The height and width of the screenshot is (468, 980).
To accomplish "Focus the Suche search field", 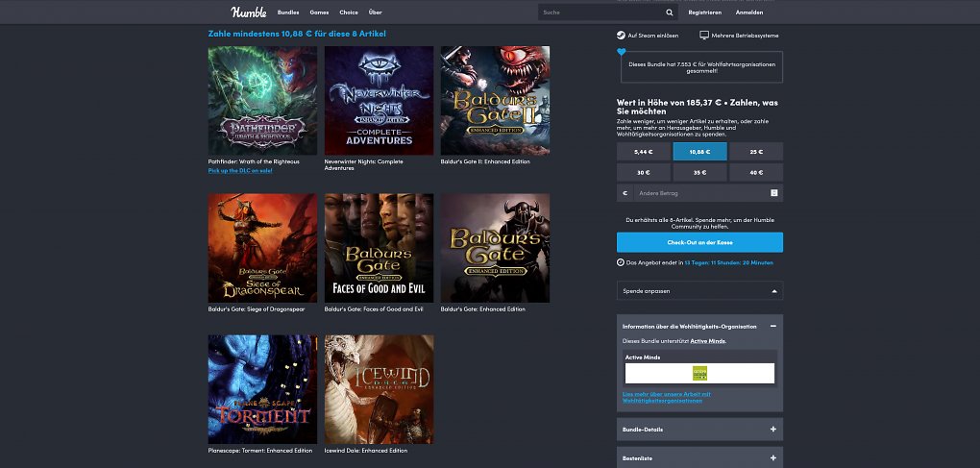I will click(600, 12).
